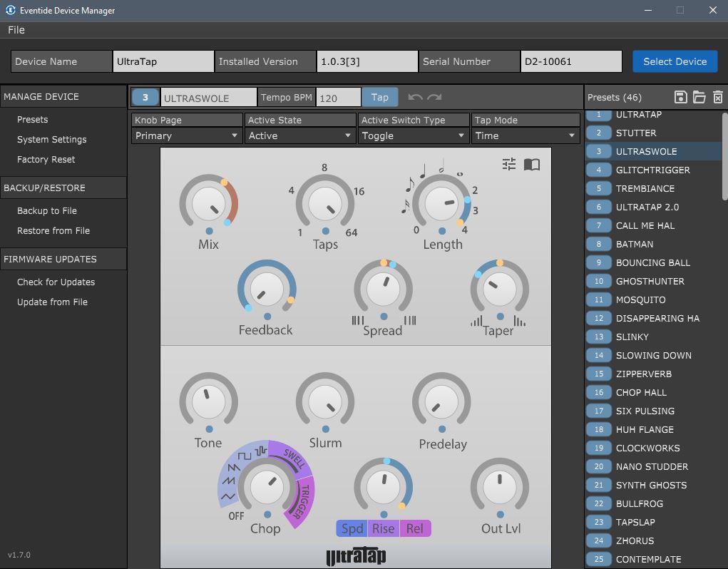Select the TREMBIANCE preset
This screenshot has width=728, height=569.
pos(653,188)
